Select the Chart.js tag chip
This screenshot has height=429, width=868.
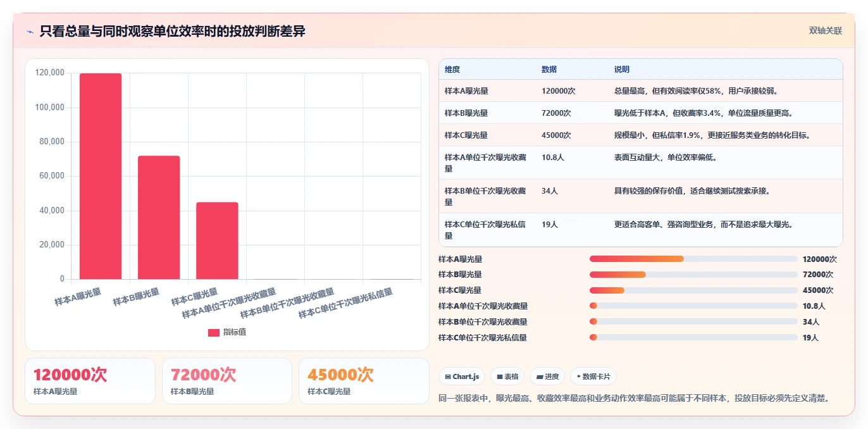click(462, 376)
